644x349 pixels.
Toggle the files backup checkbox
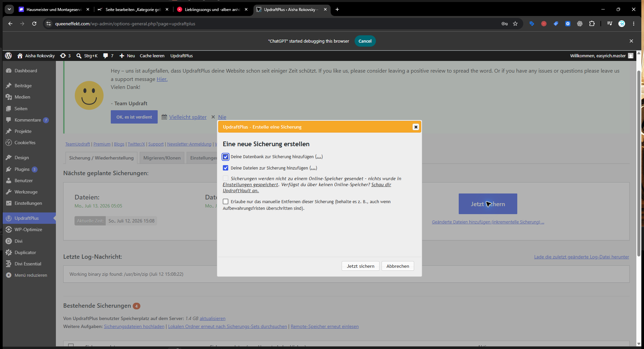click(226, 168)
